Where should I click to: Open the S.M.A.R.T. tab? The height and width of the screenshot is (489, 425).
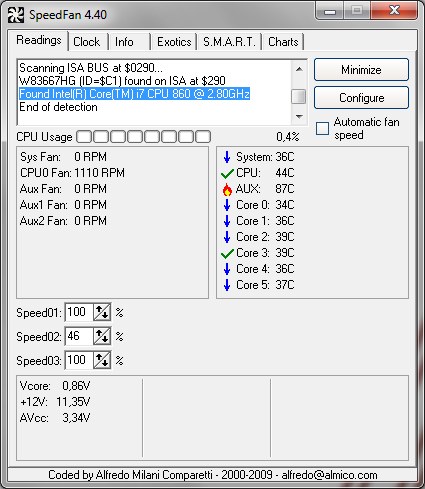[x=229, y=42]
